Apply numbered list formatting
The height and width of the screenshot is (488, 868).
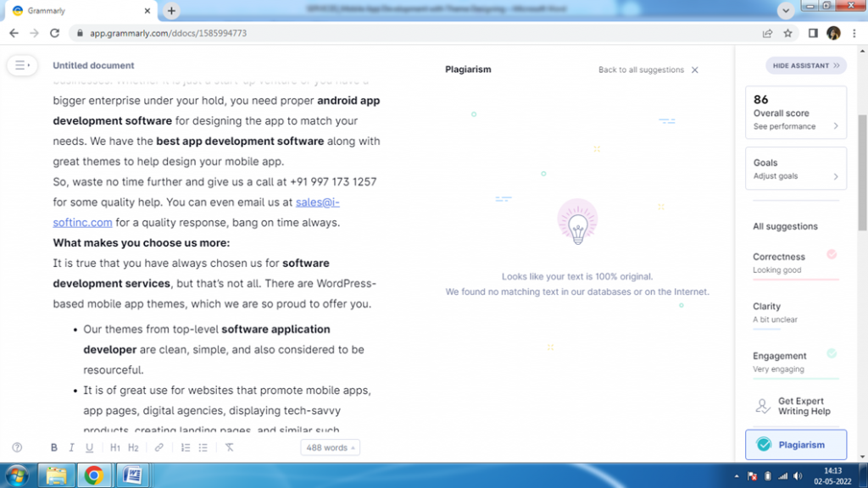pyautogui.click(x=186, y=447)
